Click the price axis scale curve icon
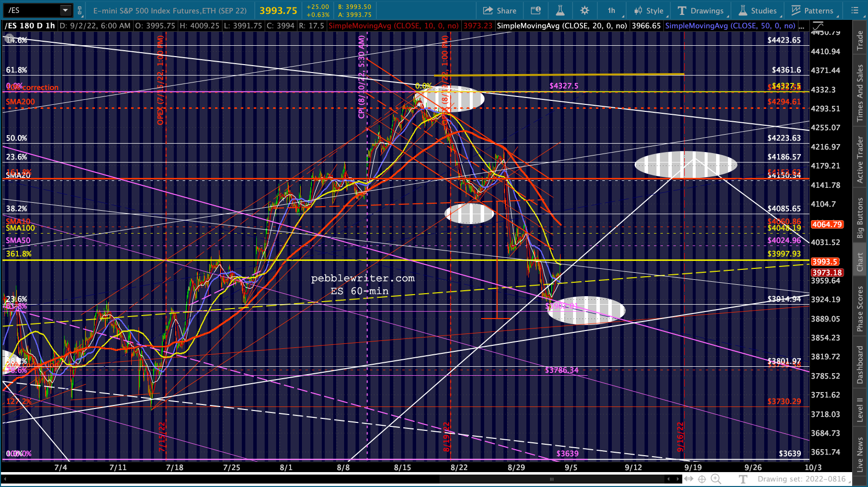The height and width of the screenshot is (487, 868). click(x=818, y=26)
